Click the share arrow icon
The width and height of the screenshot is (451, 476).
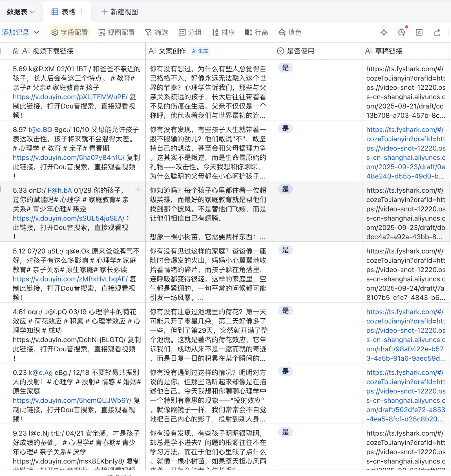(437, 32)
